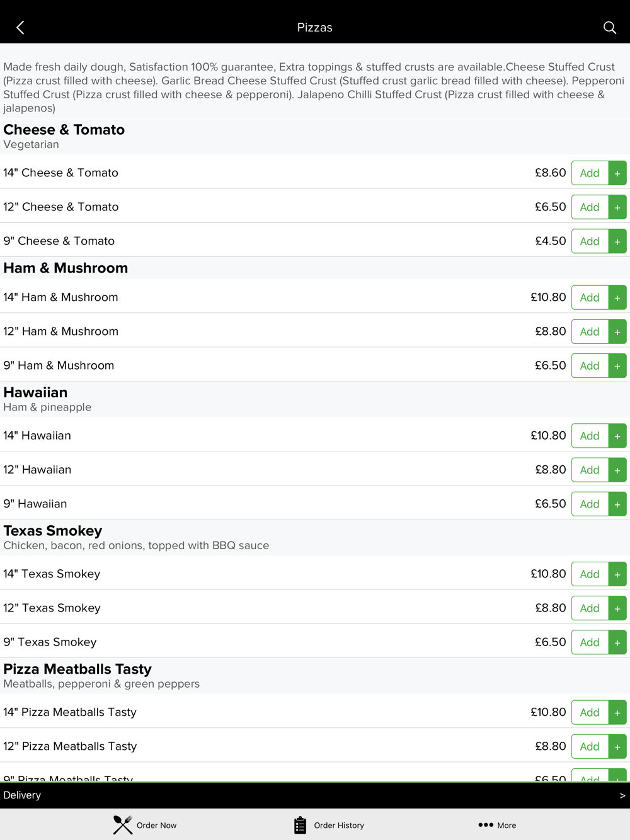630x840 pixels.
Task: Tap the Pizzas page title
Action: coord(315,28)
